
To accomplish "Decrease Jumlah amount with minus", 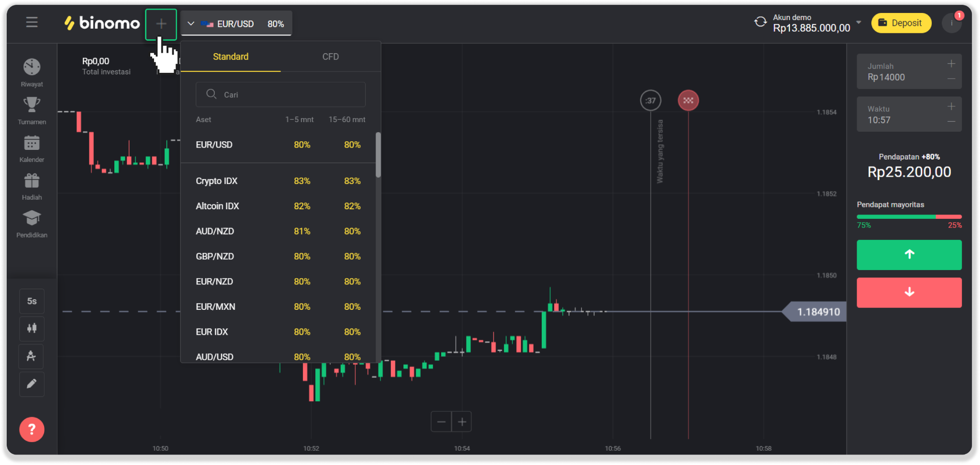I will [951, 79].
